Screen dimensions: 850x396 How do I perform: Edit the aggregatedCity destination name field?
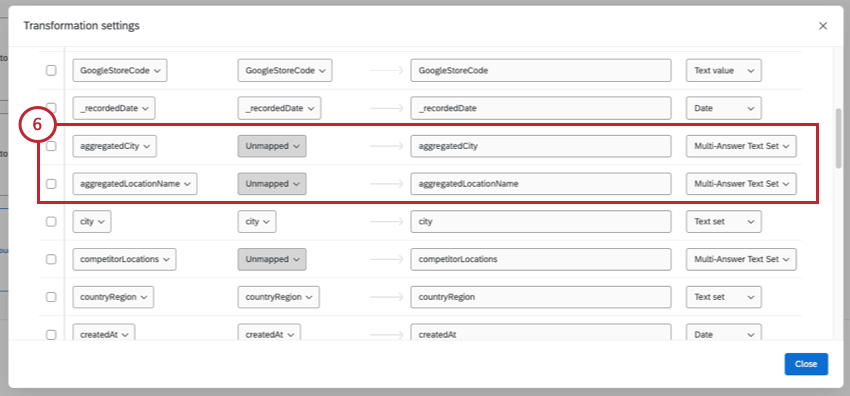point(540,146)
